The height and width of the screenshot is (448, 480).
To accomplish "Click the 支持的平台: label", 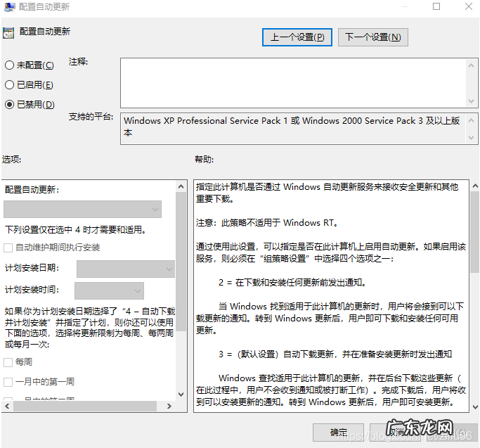I will (x=91, y=117).
